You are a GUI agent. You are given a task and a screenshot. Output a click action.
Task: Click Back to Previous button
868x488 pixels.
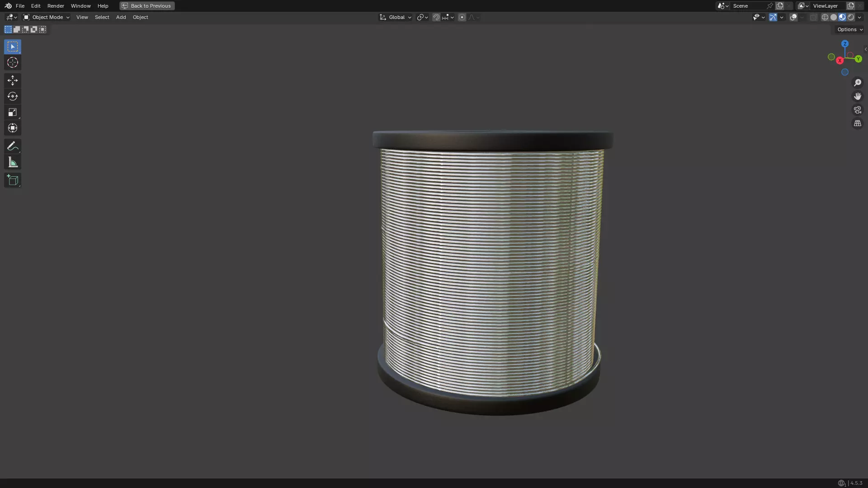pyautogui.click(x=147, y=6)
